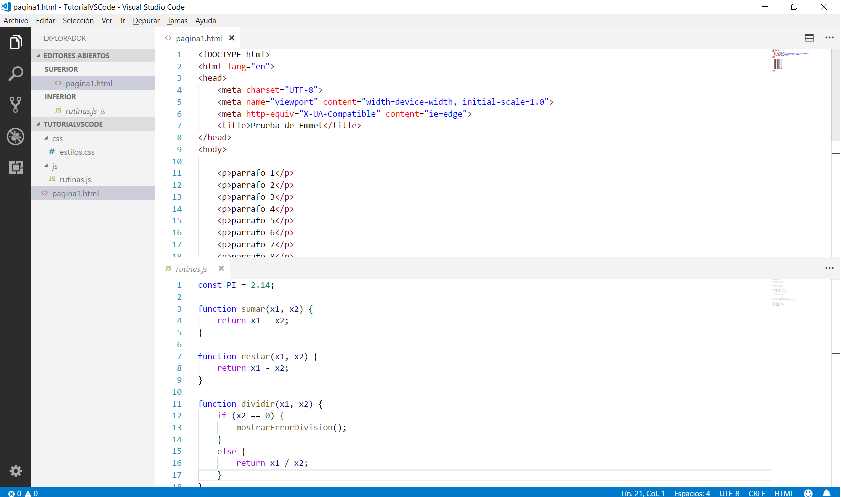Open the Selección menu
Viewport: 841px width, 497px height.
click(x=78, y=20)
